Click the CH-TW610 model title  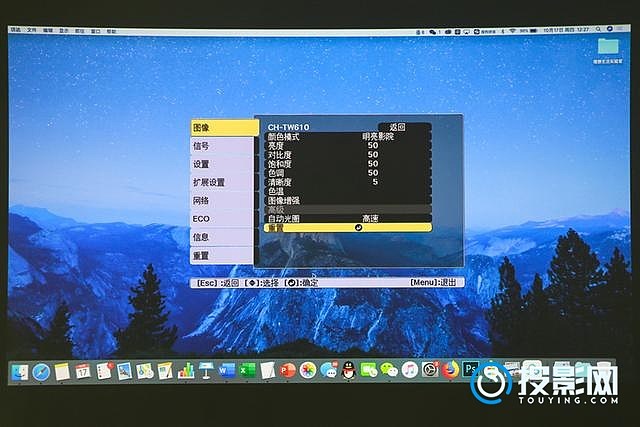click(288, 127)
